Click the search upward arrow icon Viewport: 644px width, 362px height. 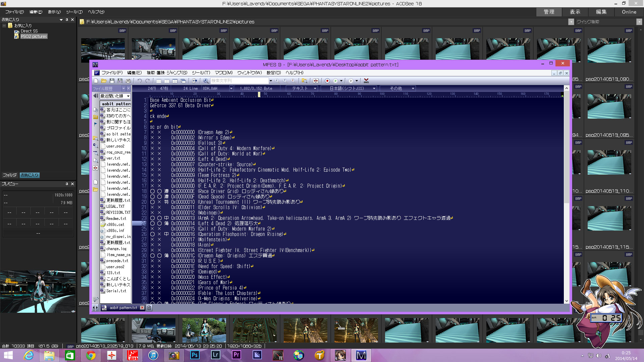coord(285,80)
